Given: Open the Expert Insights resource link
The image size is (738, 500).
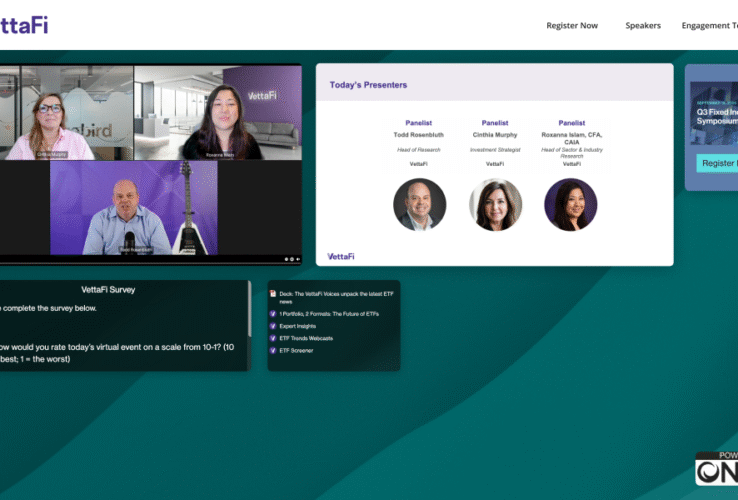Looking at the screenshot, I should click(299, 326).
